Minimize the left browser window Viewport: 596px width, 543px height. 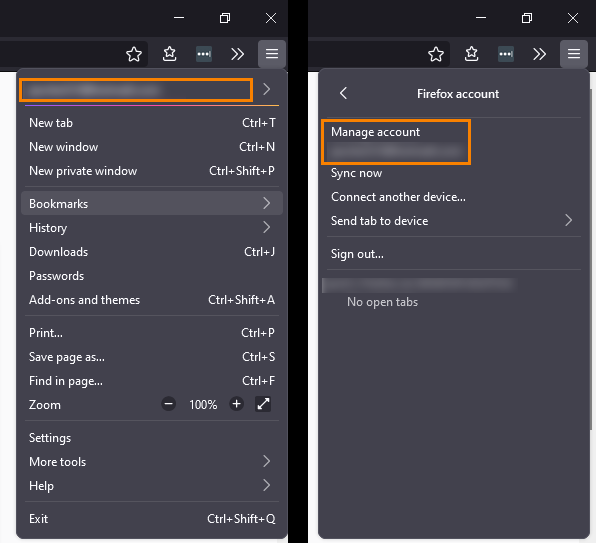coord(179,17)
